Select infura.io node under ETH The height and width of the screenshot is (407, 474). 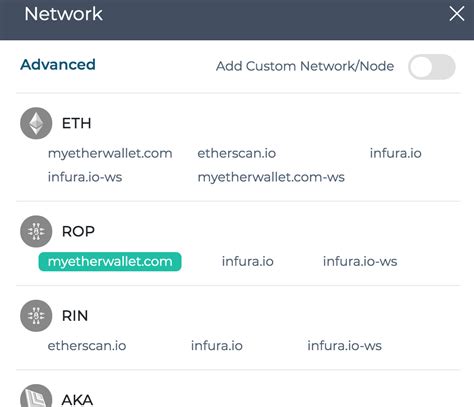tap(396, 153)
